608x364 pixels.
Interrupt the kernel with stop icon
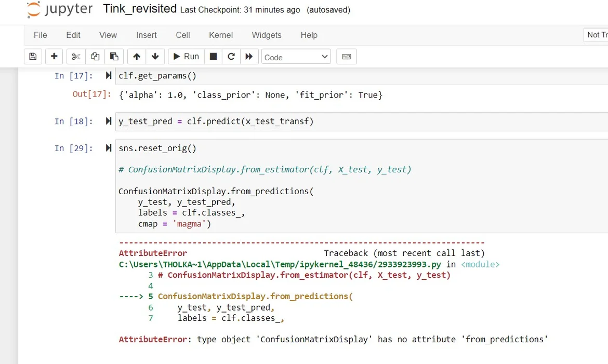(x=213, y=57)
